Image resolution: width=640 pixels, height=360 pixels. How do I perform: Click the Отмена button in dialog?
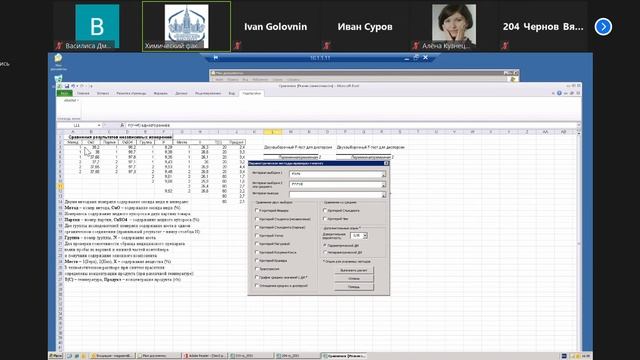(x=353, y=278)
